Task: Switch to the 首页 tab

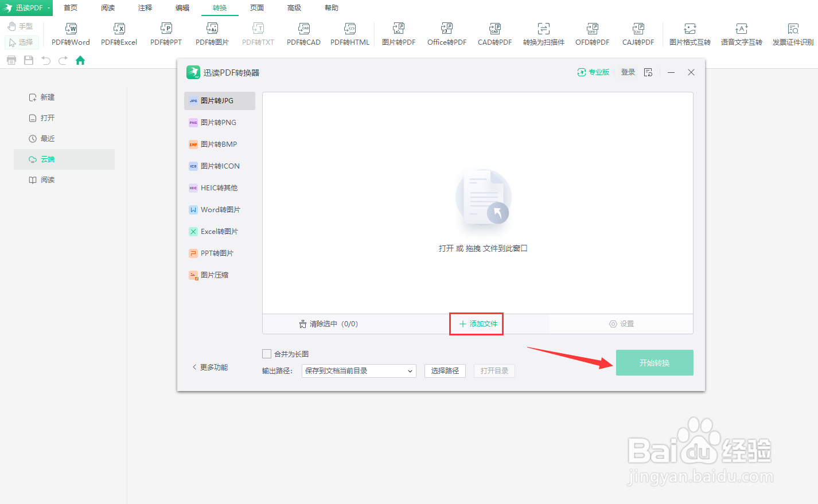Action: (x=71, y=7)
